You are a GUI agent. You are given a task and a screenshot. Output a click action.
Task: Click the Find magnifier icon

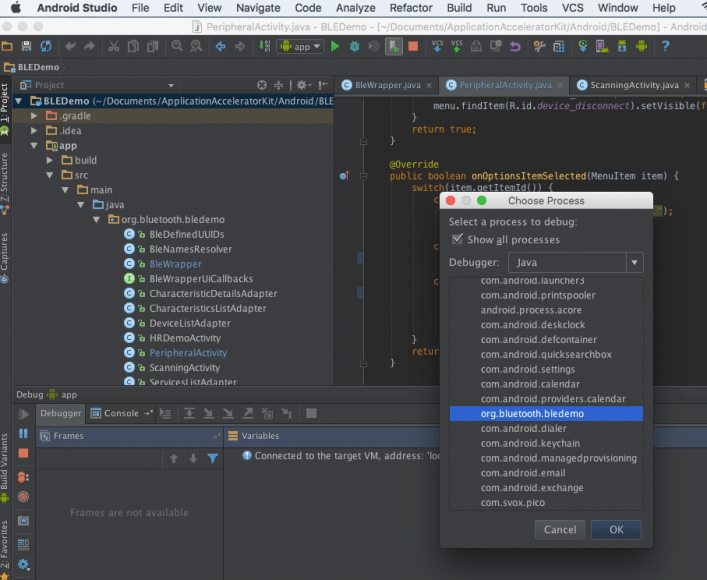(177, 46)
